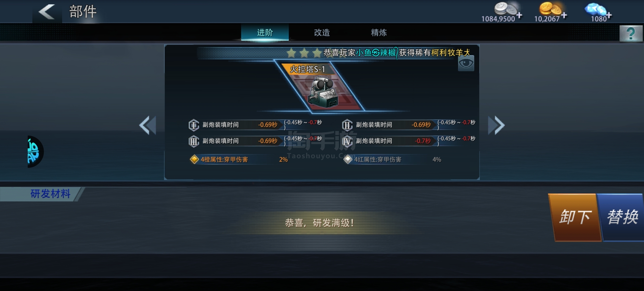Go back using the top-left arrow

pyautogui.click(x=47, y=12)
